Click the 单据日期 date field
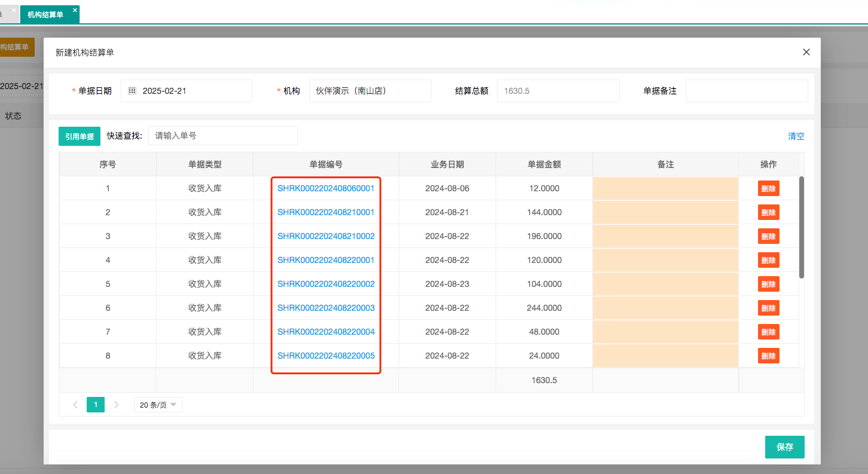This screenshot has height=474, width=868. pos(191,91)
